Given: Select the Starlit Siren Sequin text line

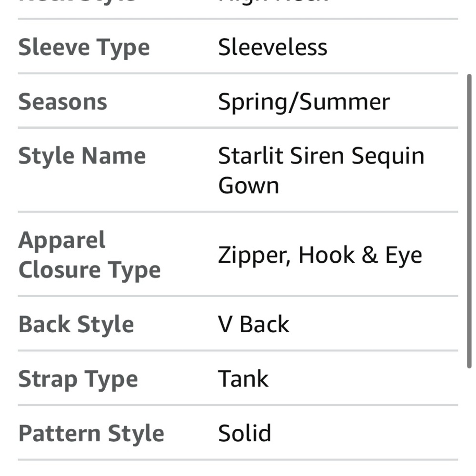Looking at the screenshot, I should point(321,156).
